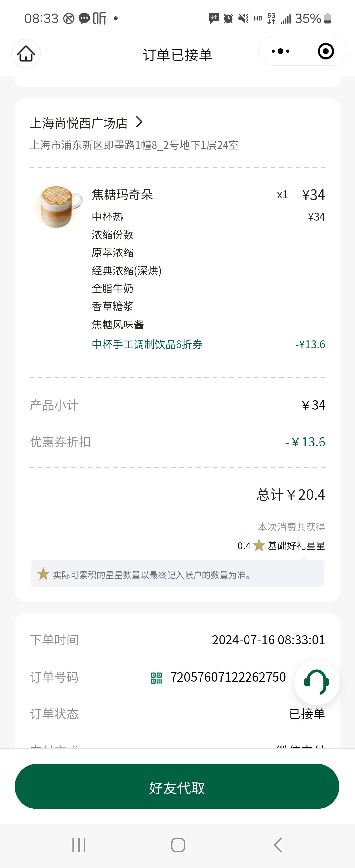Tap the 基础好礼星星 reward label
This screenshot has width=355, height=868.
[x=296, y=545]
